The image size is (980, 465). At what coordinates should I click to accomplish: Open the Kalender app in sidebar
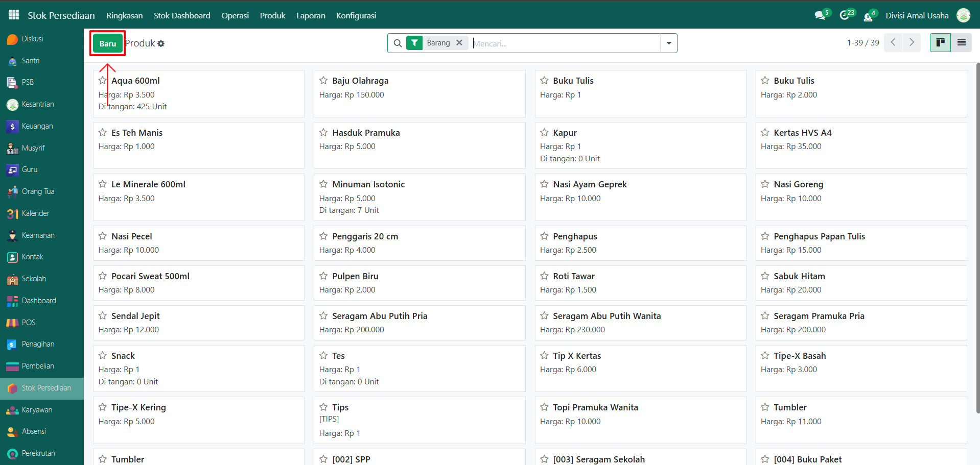(x=35, y=213)
